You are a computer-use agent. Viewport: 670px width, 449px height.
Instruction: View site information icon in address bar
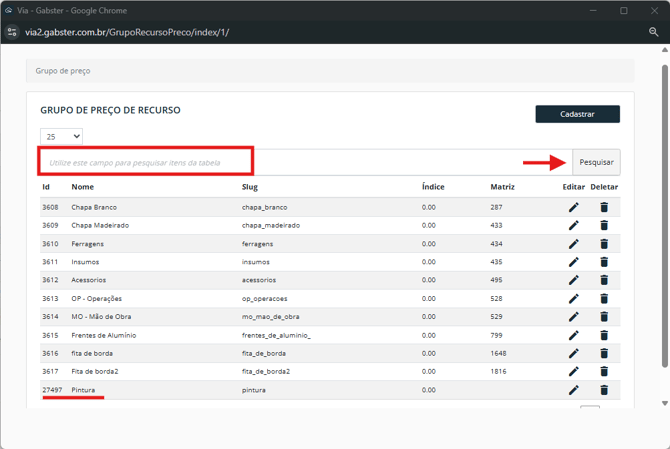point(13,32)
